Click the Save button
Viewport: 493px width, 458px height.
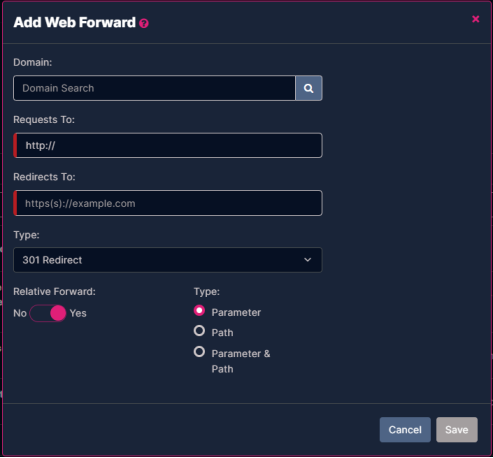point(457,430)
